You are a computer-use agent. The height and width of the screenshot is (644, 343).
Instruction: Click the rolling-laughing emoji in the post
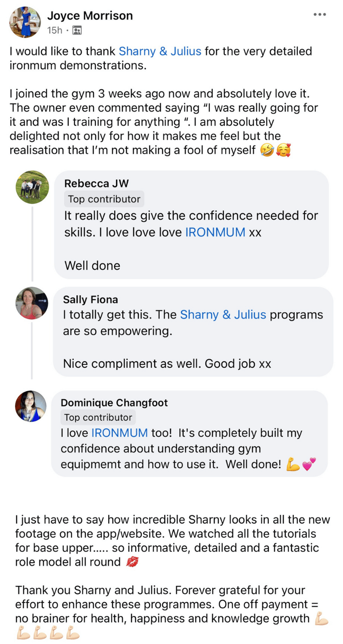tap(267, 150)
